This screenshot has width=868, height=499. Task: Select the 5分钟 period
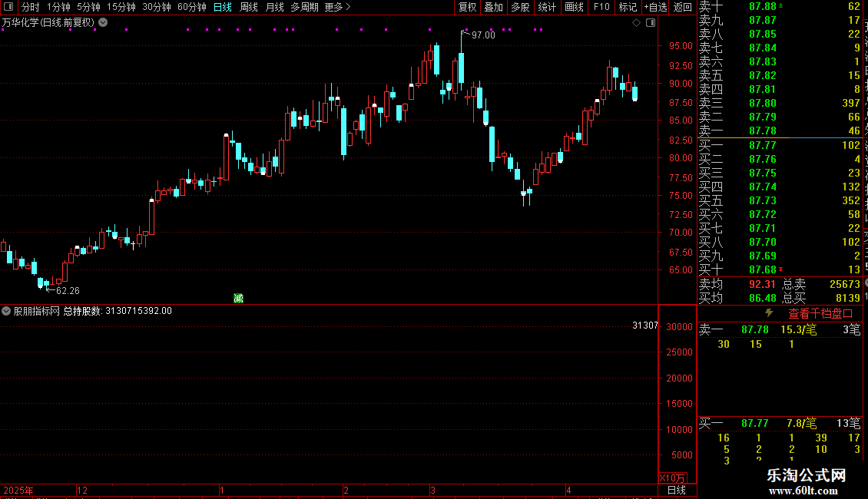pyautogui.click(x=88, y=7)
